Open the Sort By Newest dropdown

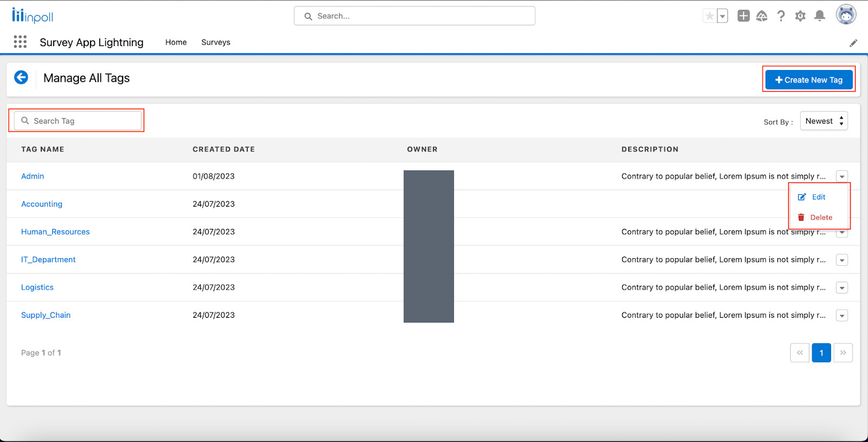coord(824,121)
